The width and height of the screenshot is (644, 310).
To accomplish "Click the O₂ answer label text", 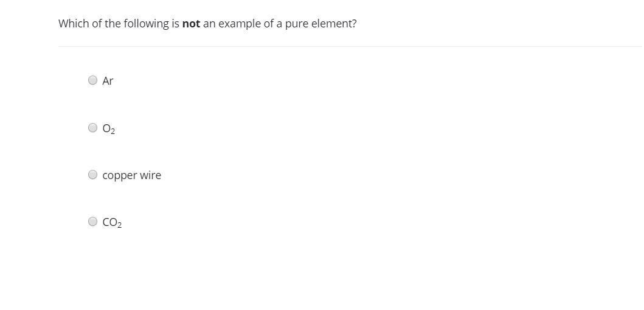I will pyautogui.click(x=108, y=129).
